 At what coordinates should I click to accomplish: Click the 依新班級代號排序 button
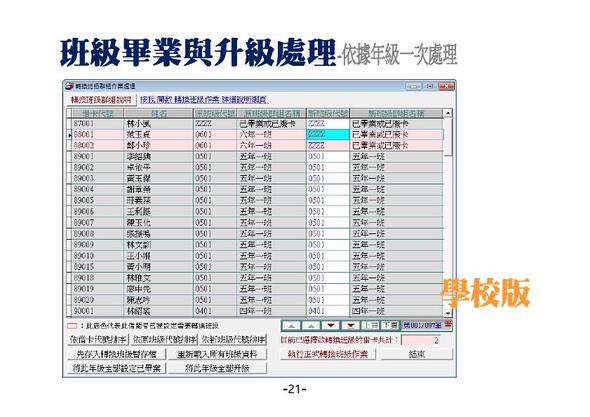tap(233, 340)
